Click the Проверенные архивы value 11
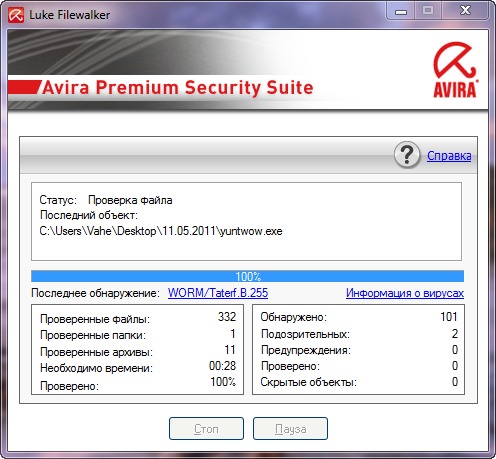Screen dimensions: 496x459 click(230, 350)
